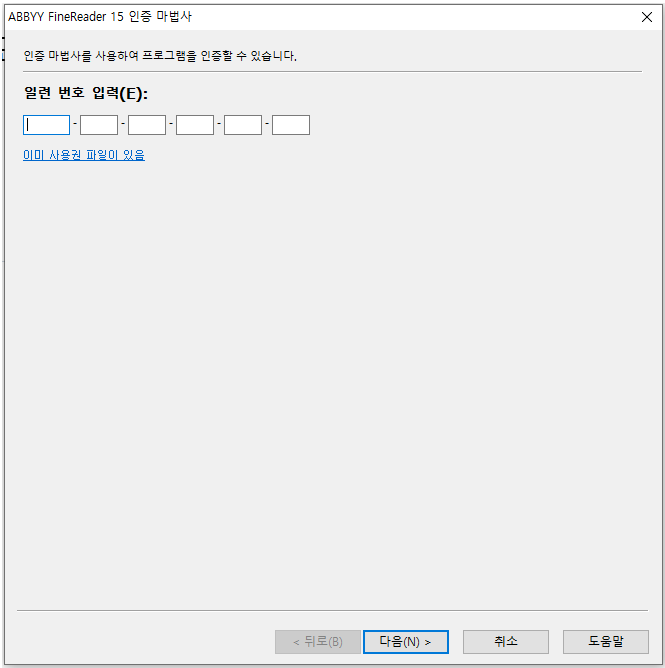Click the 취소 button
The image size is (665, 668).
coord(506,642)
